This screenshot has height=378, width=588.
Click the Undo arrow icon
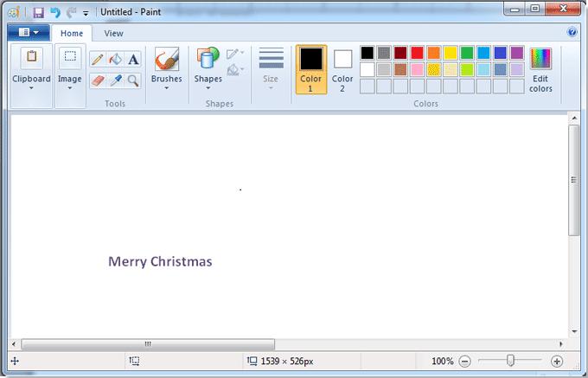coord(55,12)
